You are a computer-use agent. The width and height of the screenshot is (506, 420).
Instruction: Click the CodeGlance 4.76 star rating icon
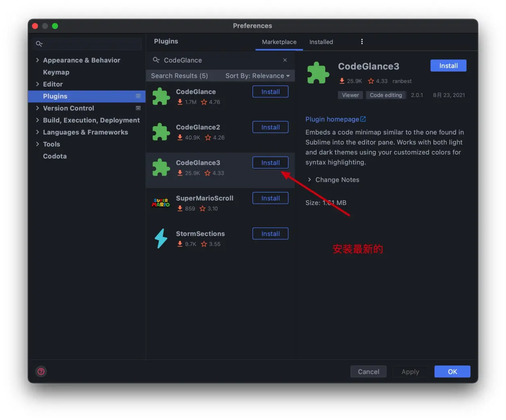(204, 102)
